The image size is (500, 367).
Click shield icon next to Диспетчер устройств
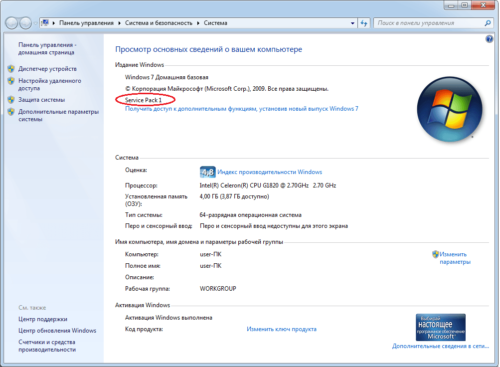pyautogui.click(x=11, y=69)
